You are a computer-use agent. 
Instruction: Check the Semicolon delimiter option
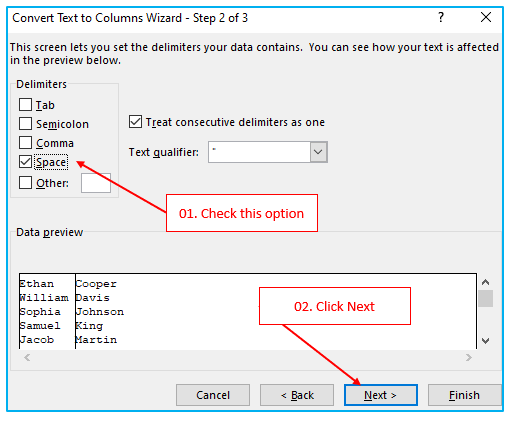pos(25,124)
